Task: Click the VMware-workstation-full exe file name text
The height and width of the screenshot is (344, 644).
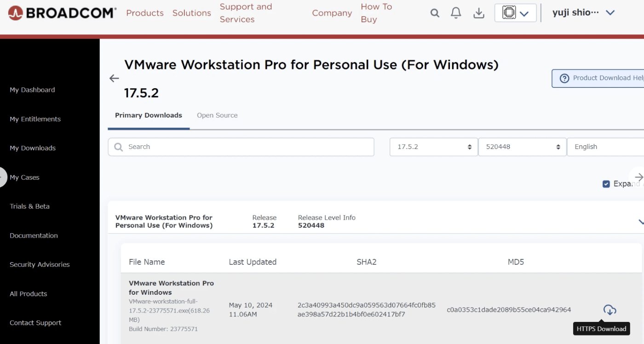Action: click(x=169, y=310)
